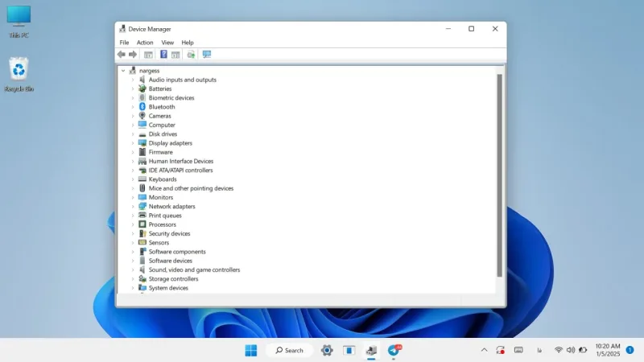This screenshot has height=362, width=644.
Task: Open the Windows Start button
Action: pyautogui.click(x=251, y=350)
